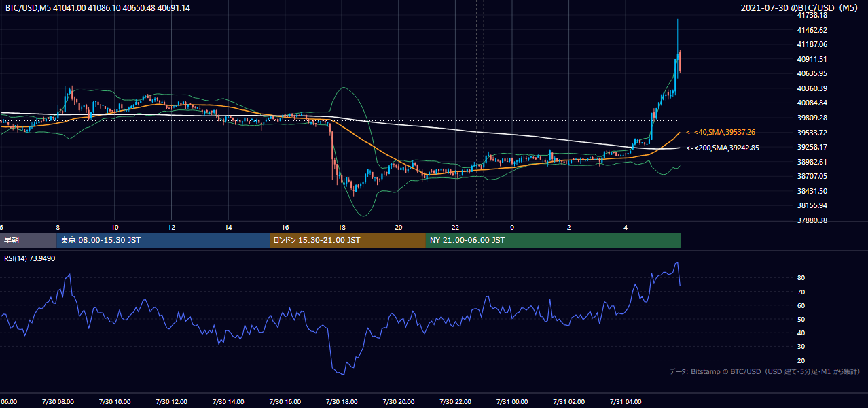Click price axis value 37880.38
This screenshot has width=868, height=408.
click(812, 220)
